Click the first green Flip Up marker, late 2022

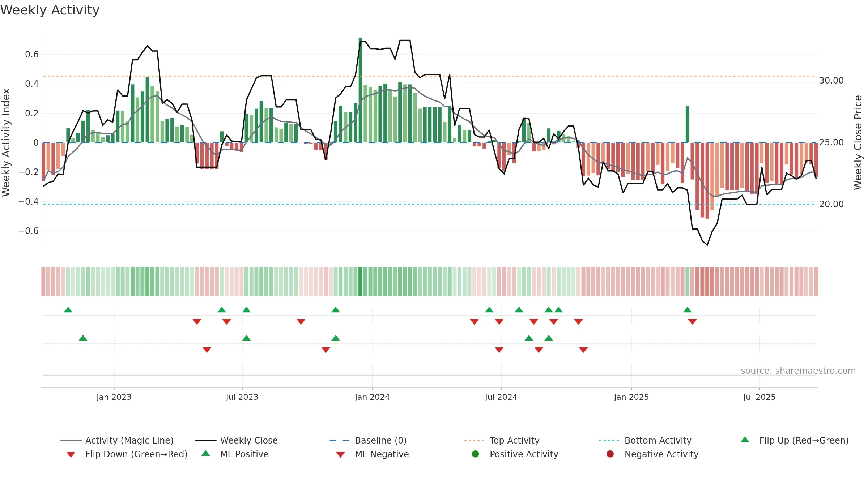(68, 310)
